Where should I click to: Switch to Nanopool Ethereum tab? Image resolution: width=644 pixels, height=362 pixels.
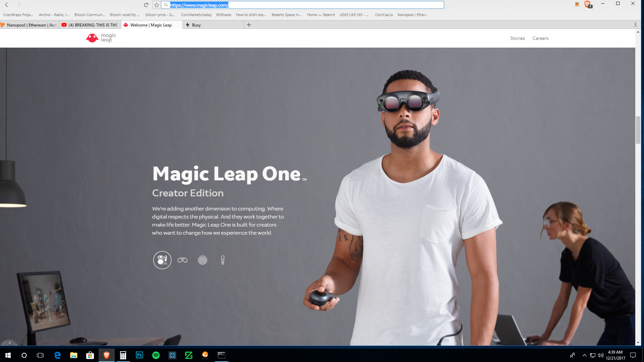click(30, 25)
